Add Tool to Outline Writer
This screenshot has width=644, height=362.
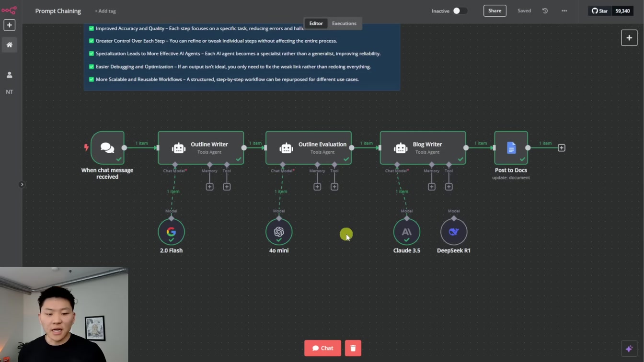(x=227, y=187)
